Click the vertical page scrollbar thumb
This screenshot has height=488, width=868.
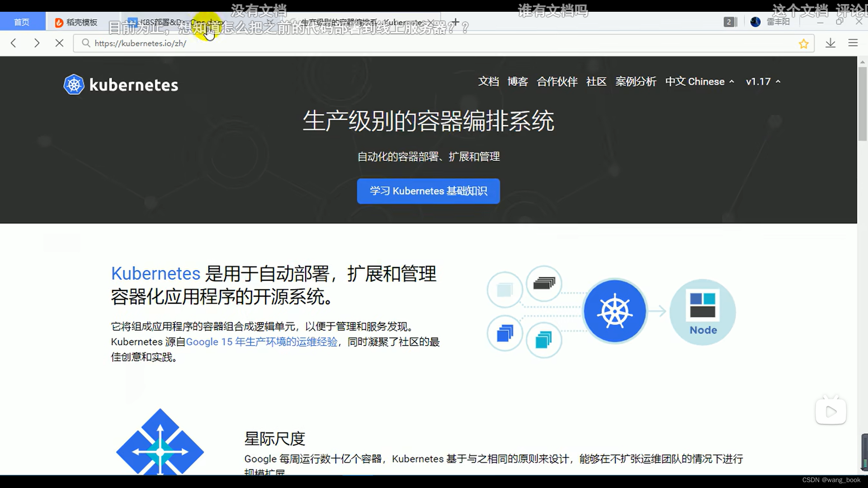(863, 103)
